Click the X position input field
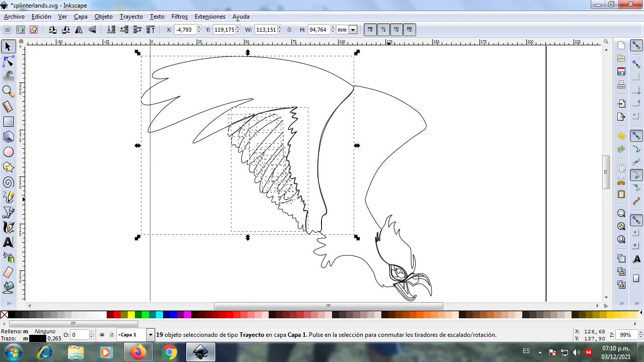 point(184,30)
